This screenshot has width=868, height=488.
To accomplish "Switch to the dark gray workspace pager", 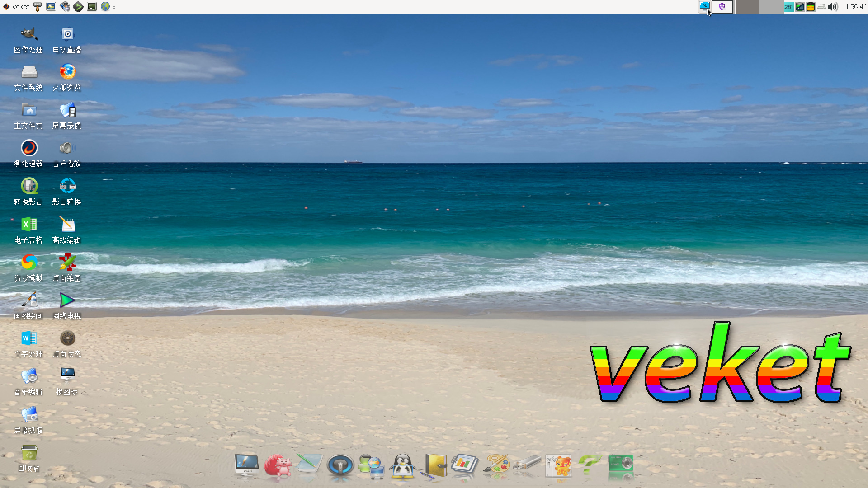I will pos(747,7).
